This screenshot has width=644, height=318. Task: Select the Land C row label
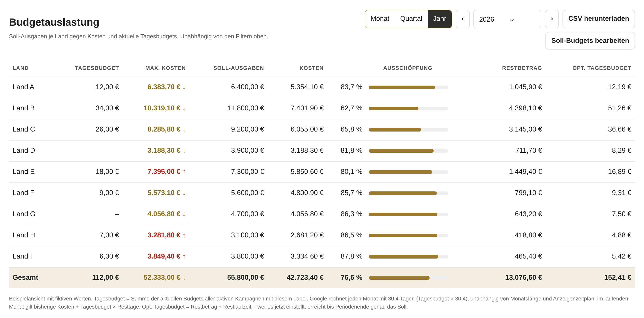coord(24,129)
